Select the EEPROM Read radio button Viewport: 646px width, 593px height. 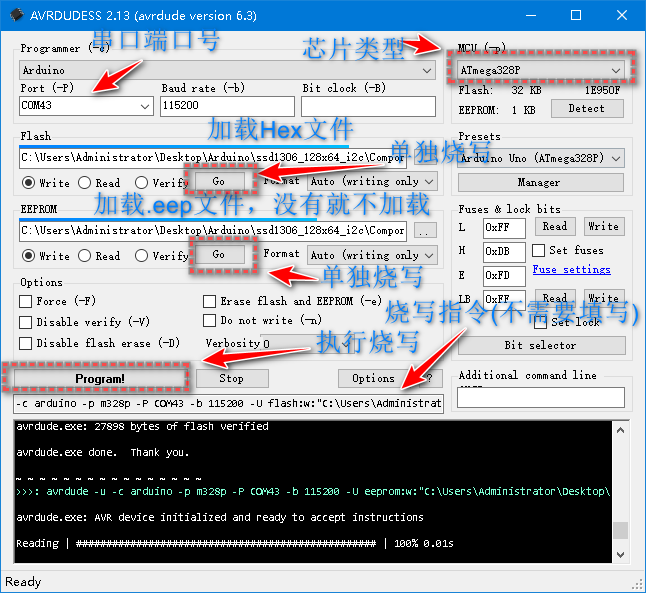[84, 255]
